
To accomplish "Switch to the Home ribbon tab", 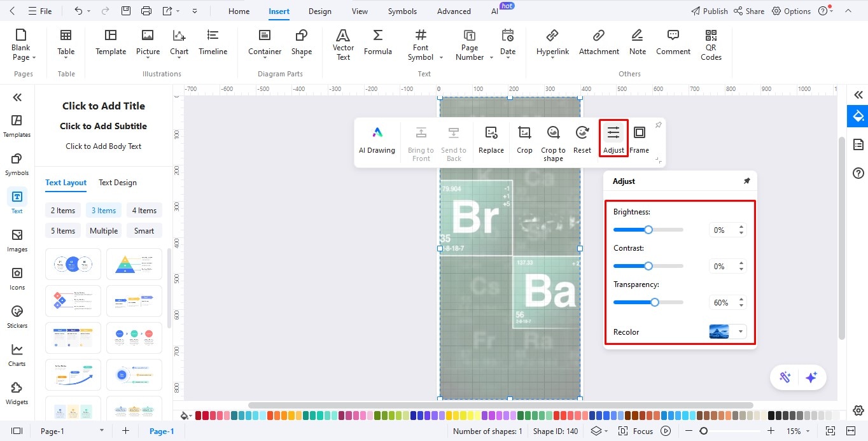I will tap(239, 11).
